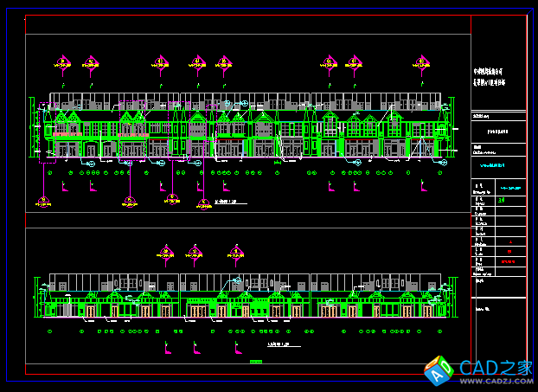Click the scale bar under lower elevation title

256,360
